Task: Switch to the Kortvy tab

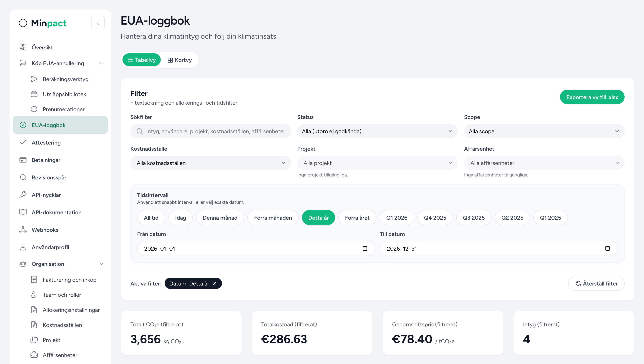Action: [x=179, y=60]
